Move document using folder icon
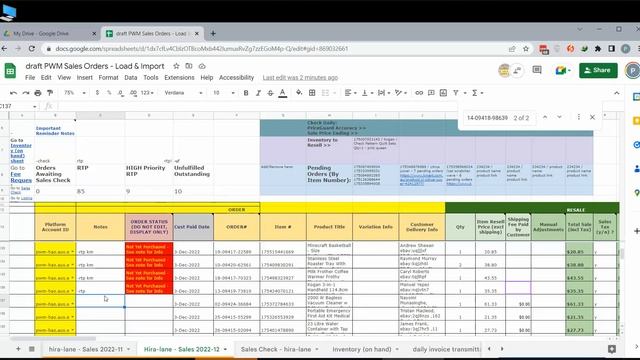 [189, 66]
